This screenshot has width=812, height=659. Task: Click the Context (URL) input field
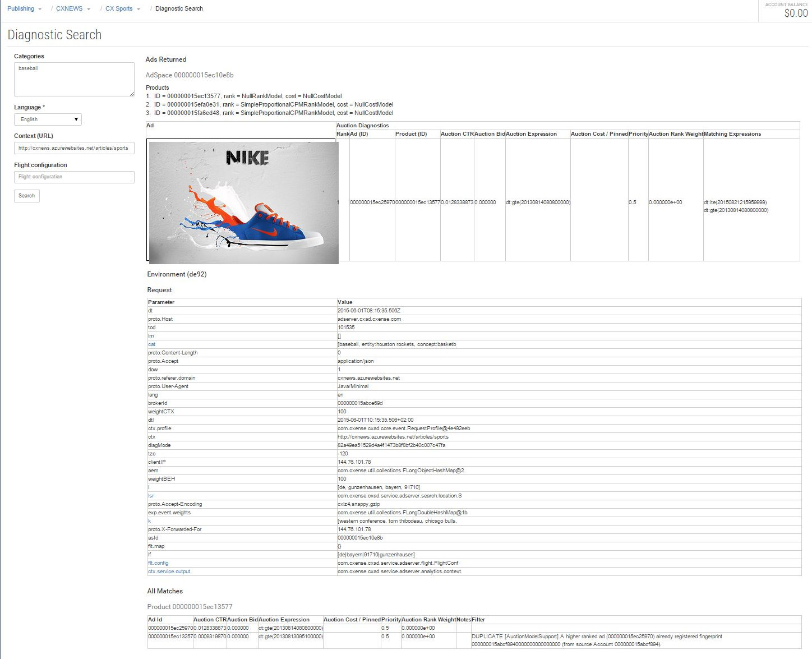(x=74, y=148)
